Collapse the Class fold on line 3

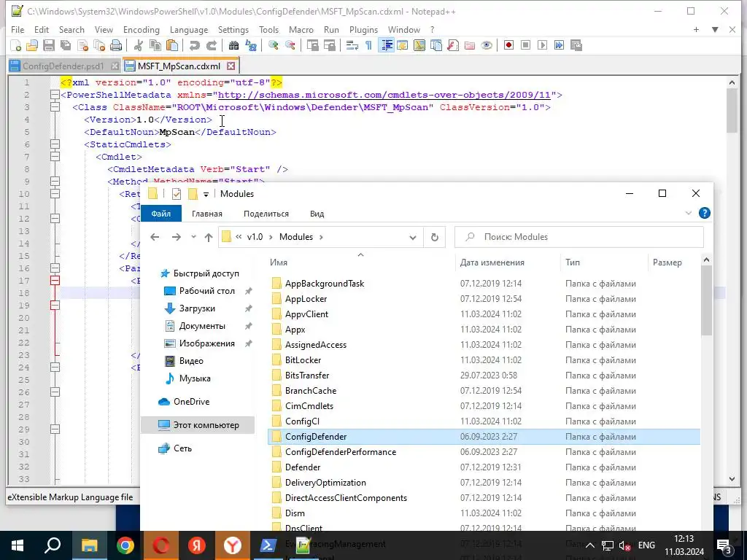pyautogui.click(x=55, y=107)
